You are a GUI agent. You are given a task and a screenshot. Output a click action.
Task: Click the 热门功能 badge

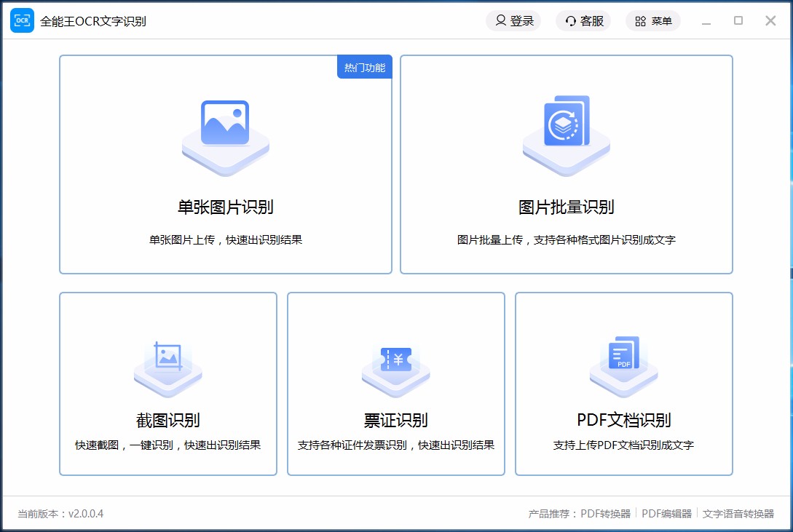pyautogui.click(x=365, y=66)
